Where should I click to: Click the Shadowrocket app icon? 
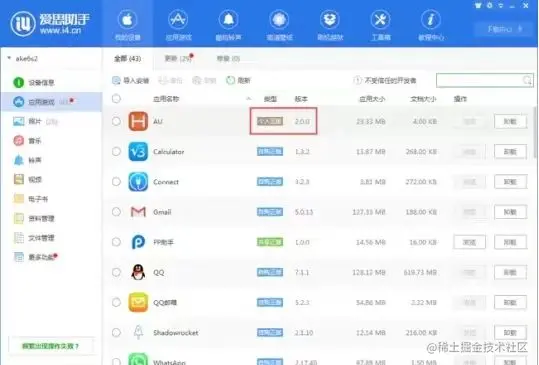click(x=138, y=332)
